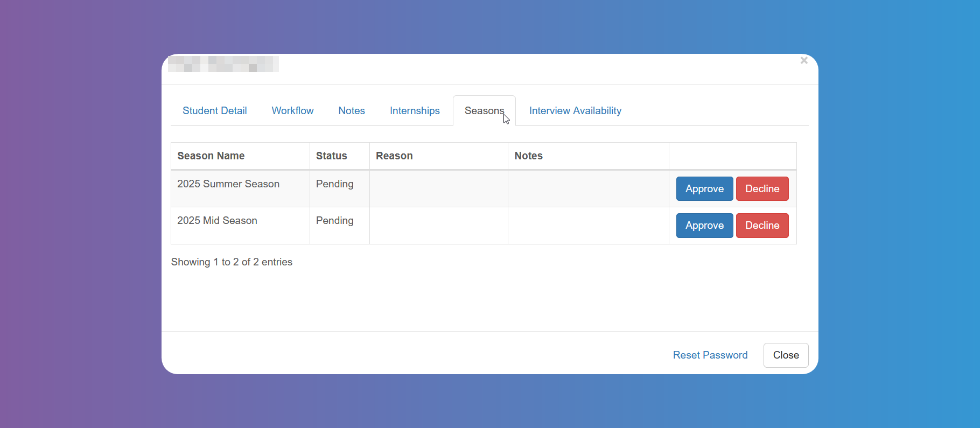The image size is (980, 428).
Task: Decline the 2025 Summer Season
Action: [762, 189]
